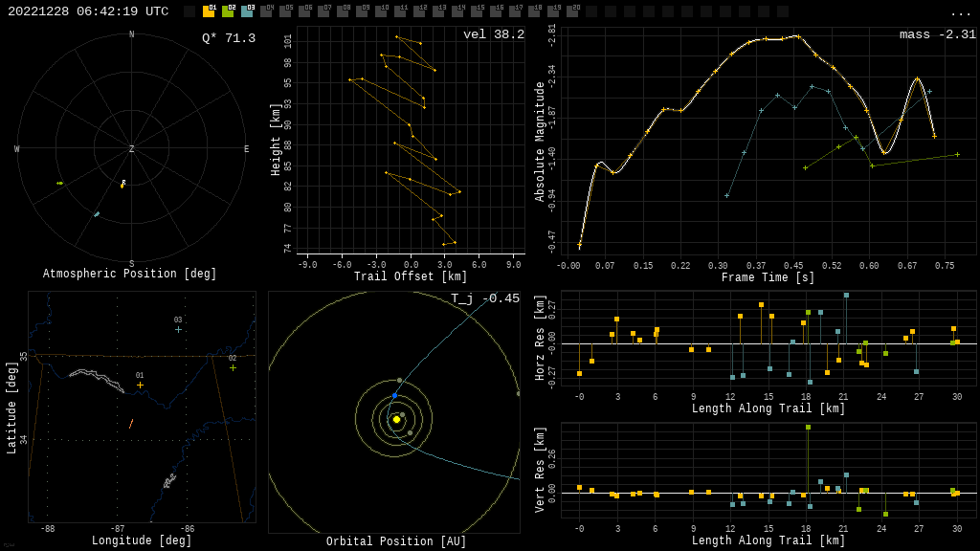Toggle the gray station 10 square
Image resolution: width=980 pixels, height=551 pixels.
[x=381, y=11]
